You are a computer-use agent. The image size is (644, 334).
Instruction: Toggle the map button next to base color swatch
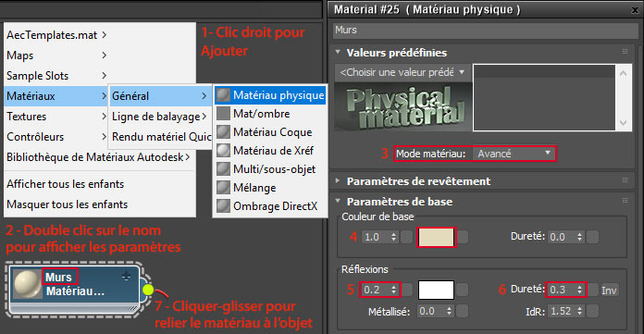[463, 237]
